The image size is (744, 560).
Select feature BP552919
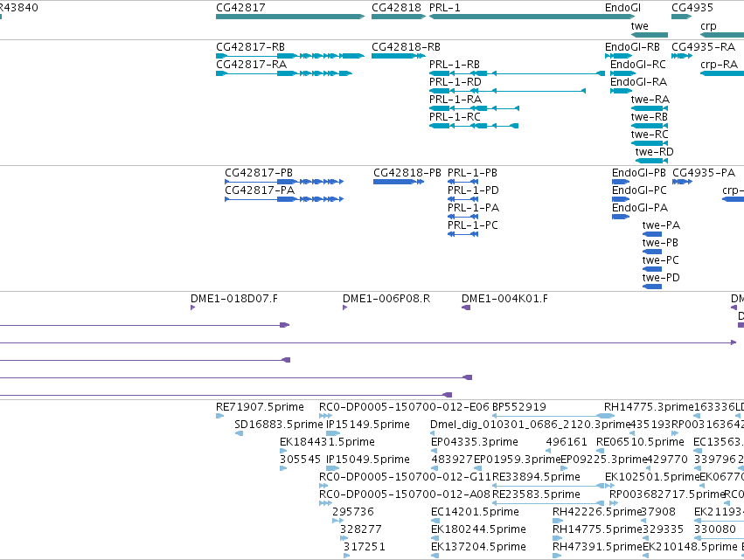(519, 407)
